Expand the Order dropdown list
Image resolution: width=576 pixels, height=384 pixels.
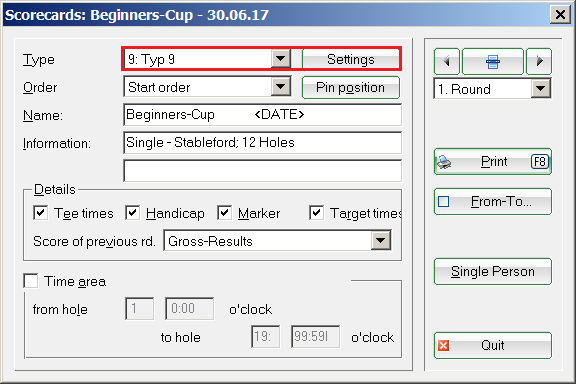click(281, 87)
